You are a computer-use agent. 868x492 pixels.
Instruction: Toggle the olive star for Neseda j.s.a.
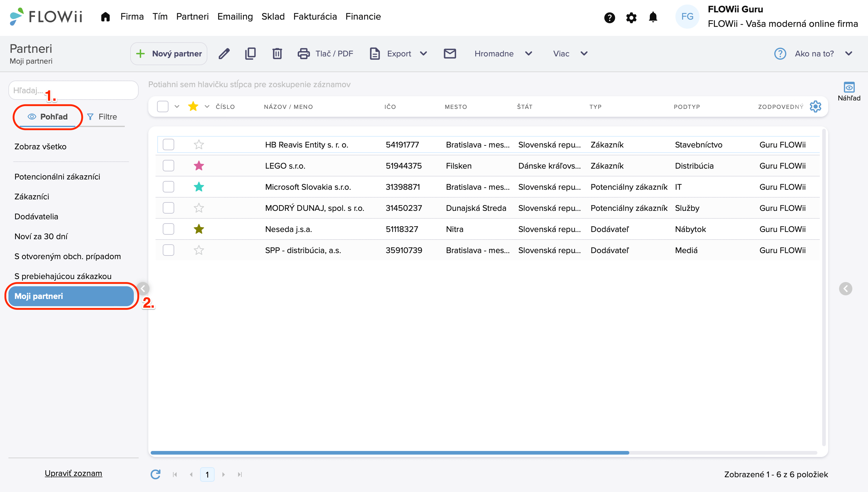[199, 229]
